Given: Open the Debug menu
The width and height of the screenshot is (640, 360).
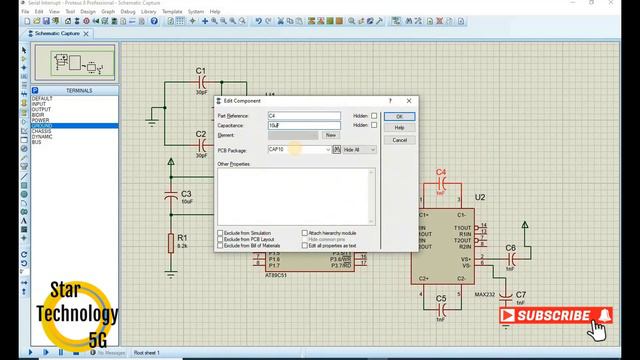Looking at the screenshot, I should click(128, 11).
